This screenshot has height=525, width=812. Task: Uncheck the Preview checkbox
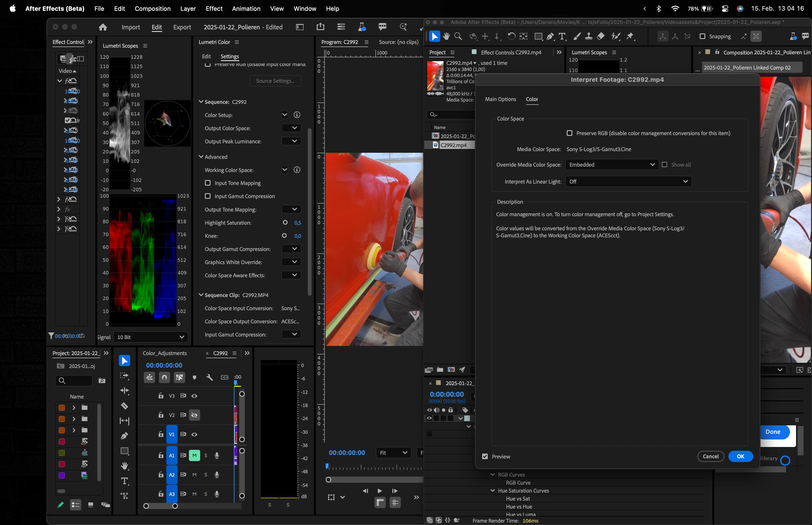485,456
